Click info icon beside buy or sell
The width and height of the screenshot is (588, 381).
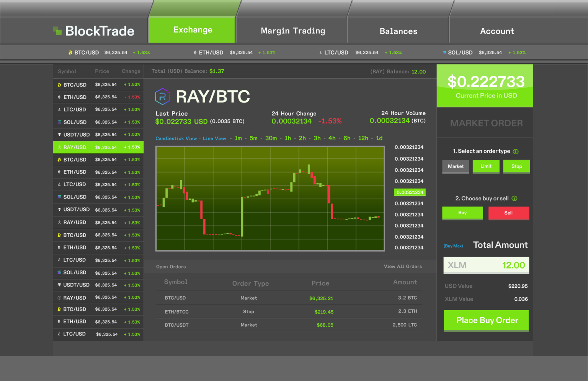click(x=514, y=199)
